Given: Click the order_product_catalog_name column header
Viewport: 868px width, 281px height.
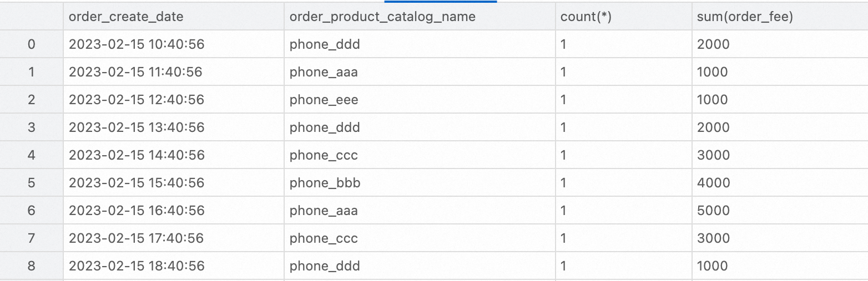Looking at the screenshot, I should (382, 17).
